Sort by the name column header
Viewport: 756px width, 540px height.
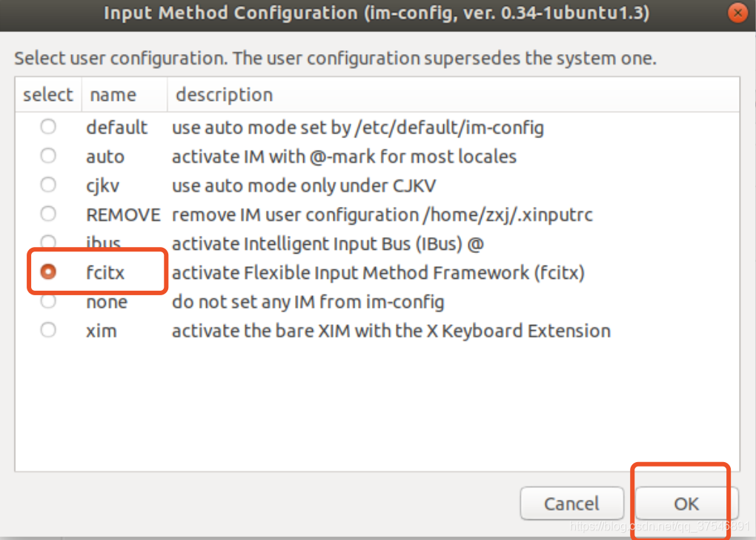[x=125, y=95]
